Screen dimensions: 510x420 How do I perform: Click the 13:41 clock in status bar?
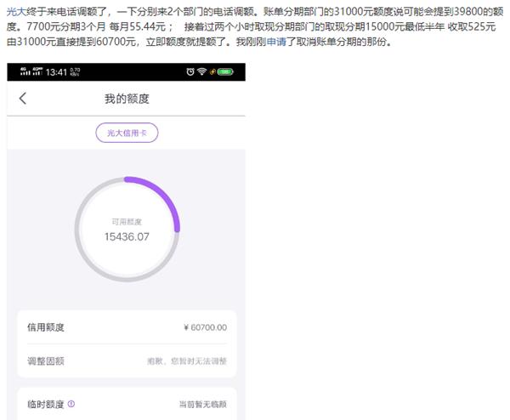56,72
